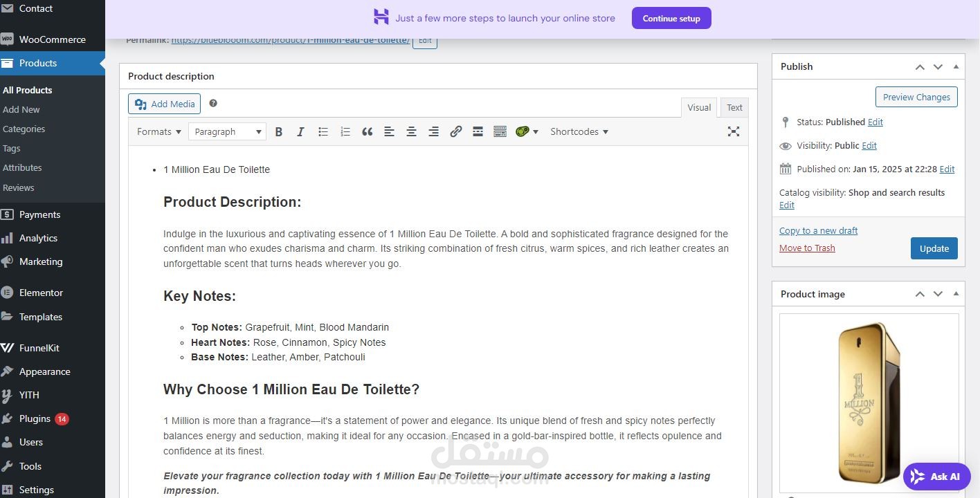This screenshot has height=498, width=980.
Task: Open Templates in the admin sidebar
Action: (x=53, y=317)
